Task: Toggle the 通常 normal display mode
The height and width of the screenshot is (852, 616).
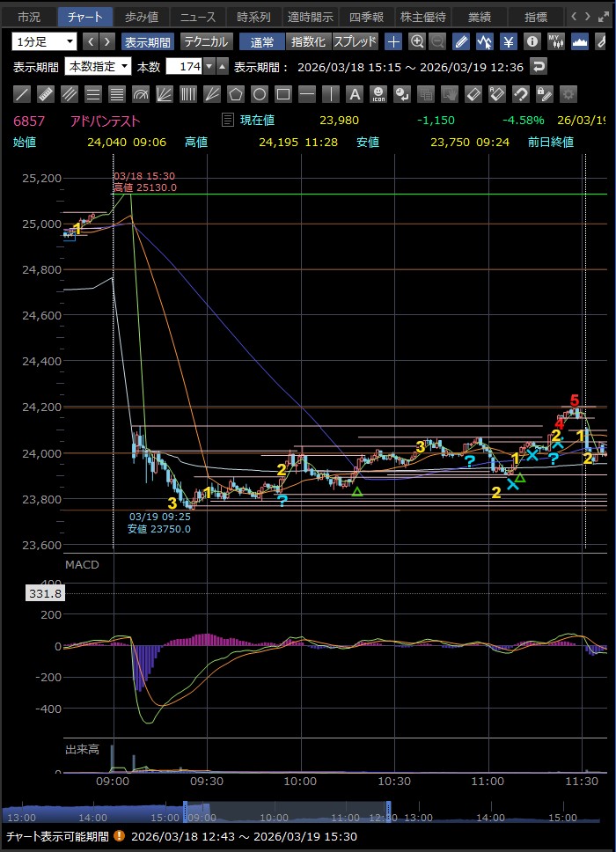Action: [262, 41]
